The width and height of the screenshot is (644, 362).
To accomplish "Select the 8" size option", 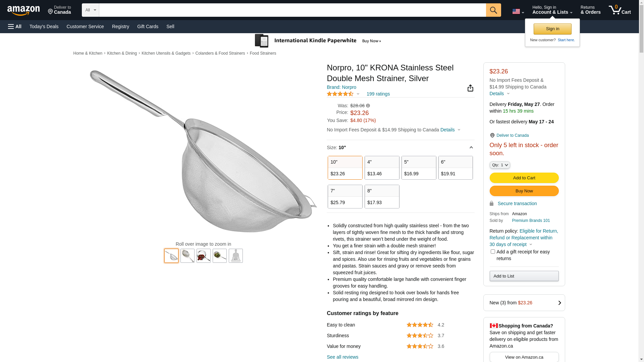I will coord(382,196).
